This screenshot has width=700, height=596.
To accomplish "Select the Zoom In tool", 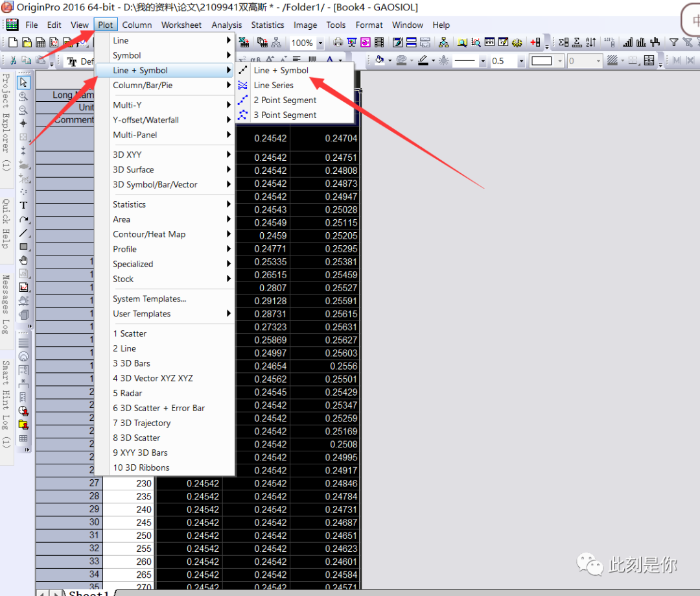I will tap(23, 95).
